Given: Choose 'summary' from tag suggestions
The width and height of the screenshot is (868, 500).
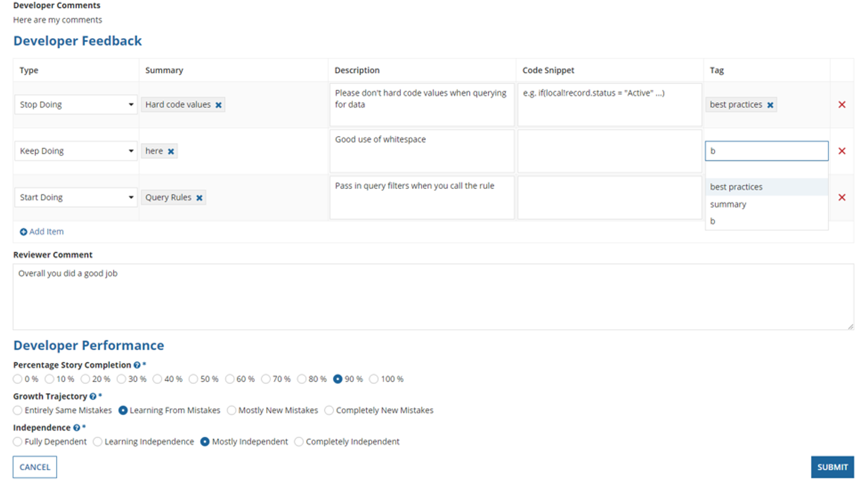Looking at the screenshot, I should [766, 204].
